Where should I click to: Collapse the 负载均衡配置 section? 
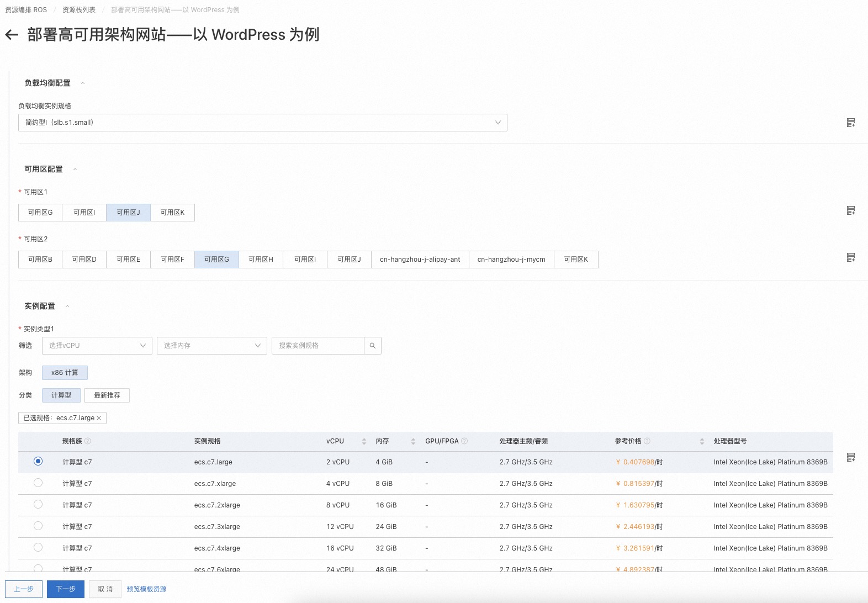click(83, 83)
